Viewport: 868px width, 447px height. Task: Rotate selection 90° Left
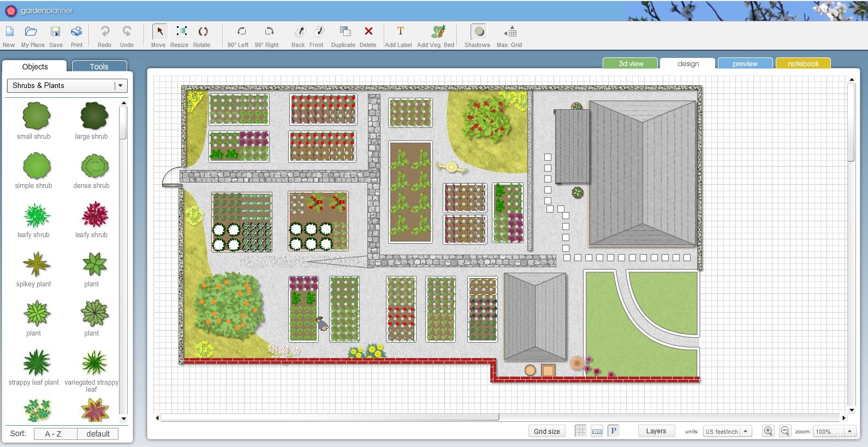click(238, 36)
